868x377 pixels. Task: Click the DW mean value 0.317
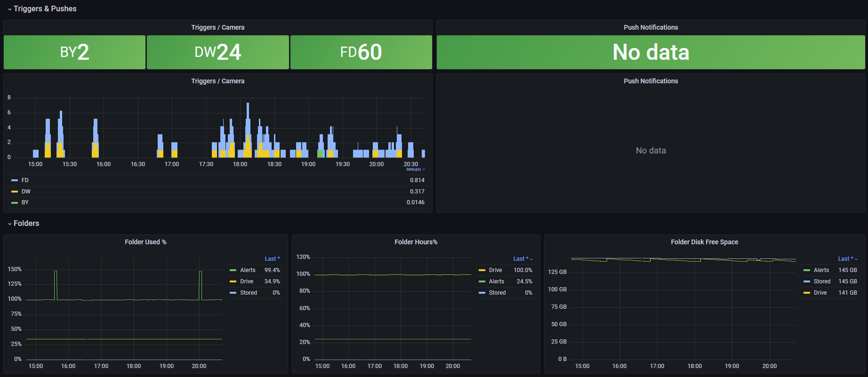(x=417, y=192)
